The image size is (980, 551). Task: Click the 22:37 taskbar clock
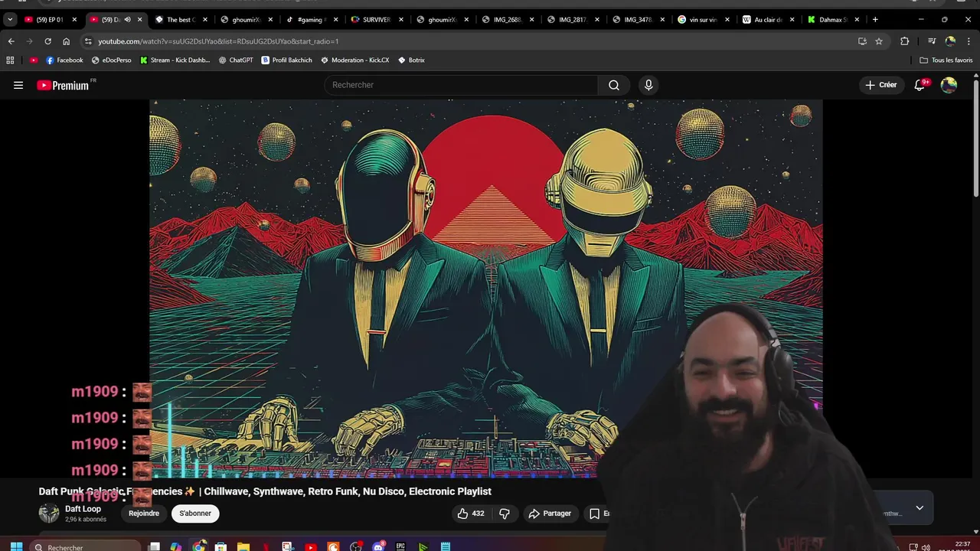click(x=962, y=545)
